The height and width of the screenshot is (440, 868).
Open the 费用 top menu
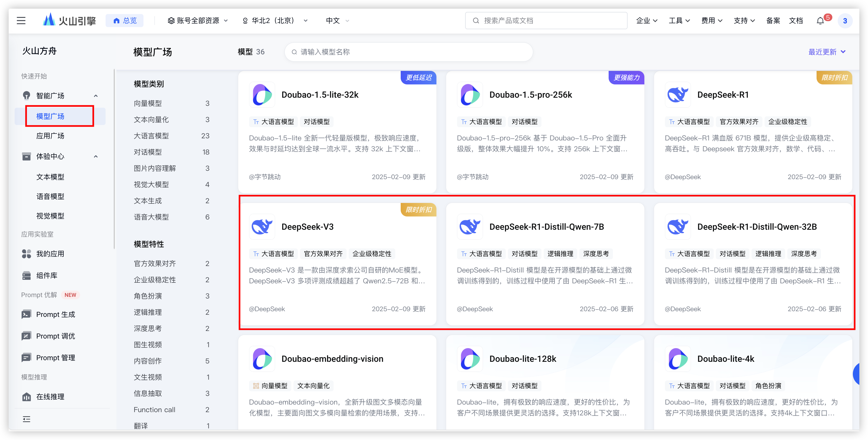[711, 21]
